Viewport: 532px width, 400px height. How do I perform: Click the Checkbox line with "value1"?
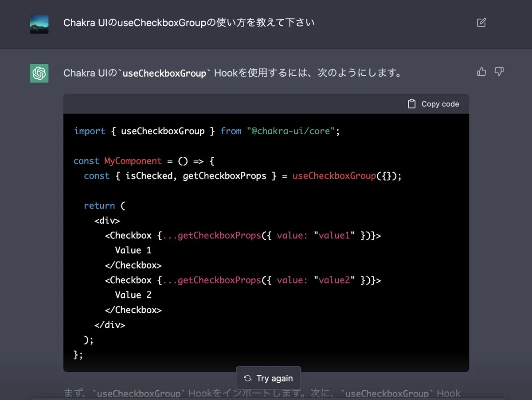click(x=243, y=236)
